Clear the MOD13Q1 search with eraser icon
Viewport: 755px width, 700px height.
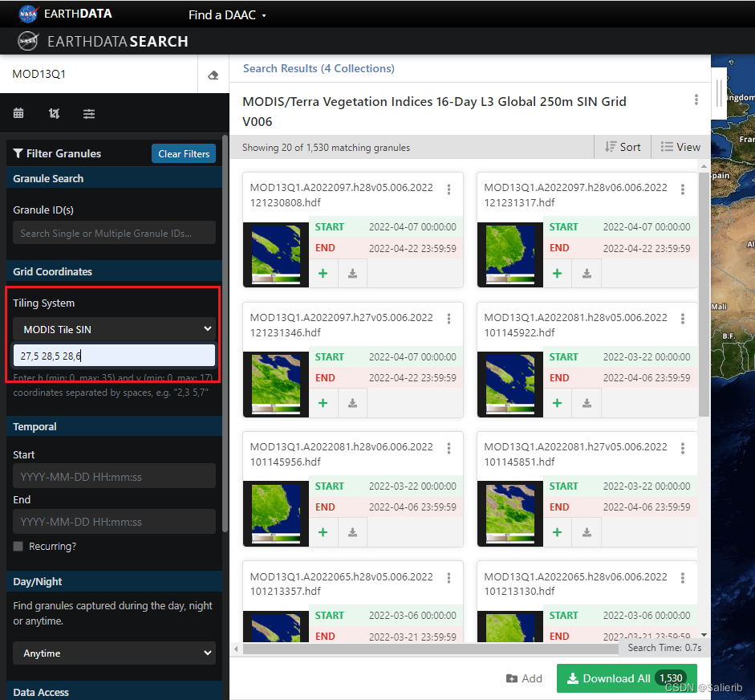pyautogui.click(x=213, y=75)
